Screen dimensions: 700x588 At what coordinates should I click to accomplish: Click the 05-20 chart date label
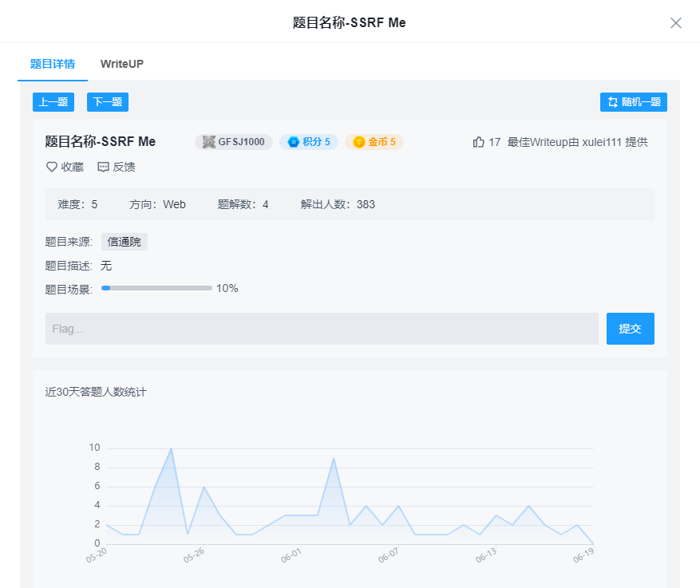(x=97, y=555)
